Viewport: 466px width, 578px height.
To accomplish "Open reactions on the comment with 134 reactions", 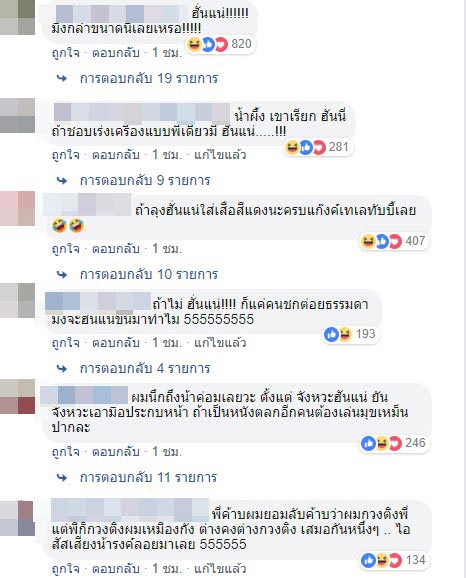I will [x=394, y=560].
